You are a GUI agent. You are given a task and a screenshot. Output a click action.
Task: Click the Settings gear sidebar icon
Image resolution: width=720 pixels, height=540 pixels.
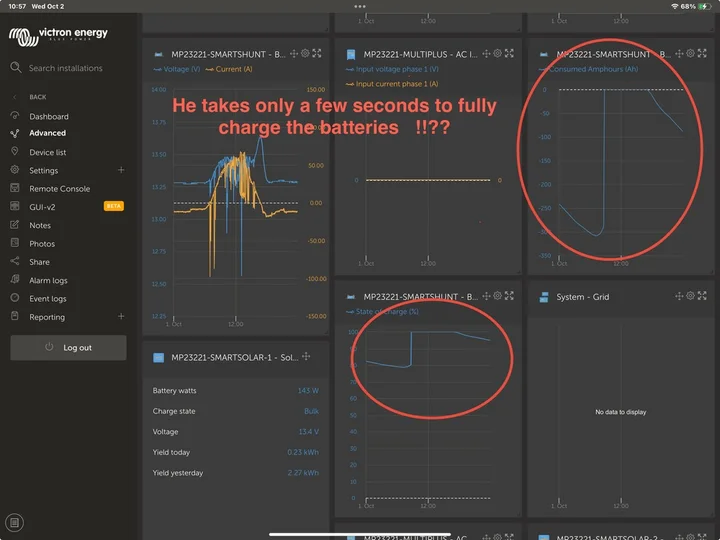click(x=15, y=169)
